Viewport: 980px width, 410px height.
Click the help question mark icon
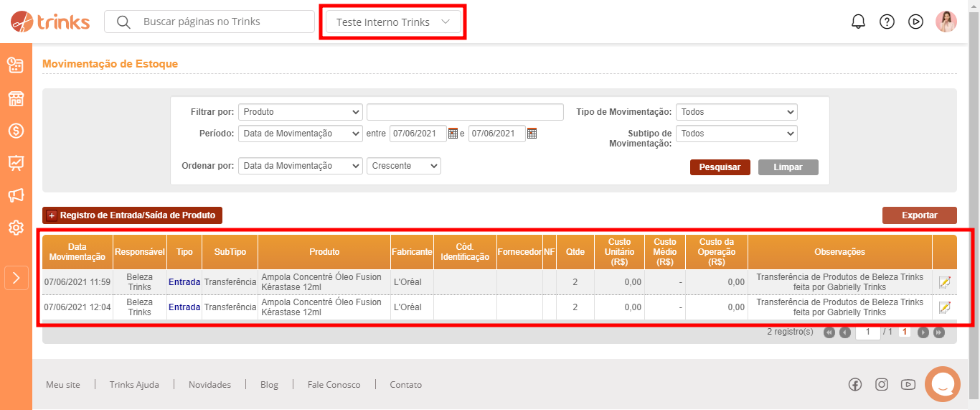pos(887,22)
